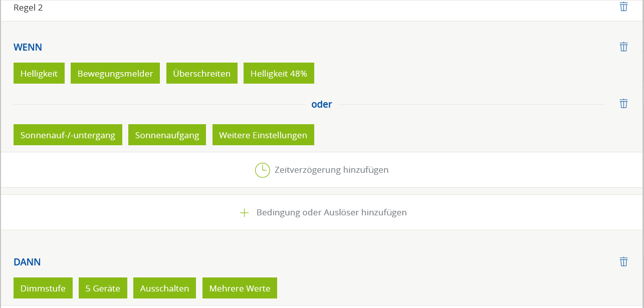Open the Dimmstufe action tag
Image resolution: width=644 pixels, height=308 pixels.
(x=43, y=288)
